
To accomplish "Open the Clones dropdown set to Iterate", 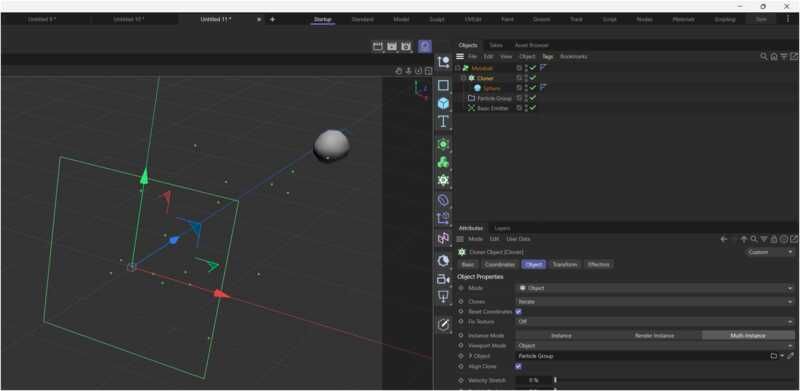I will click(x=655, y=302).
